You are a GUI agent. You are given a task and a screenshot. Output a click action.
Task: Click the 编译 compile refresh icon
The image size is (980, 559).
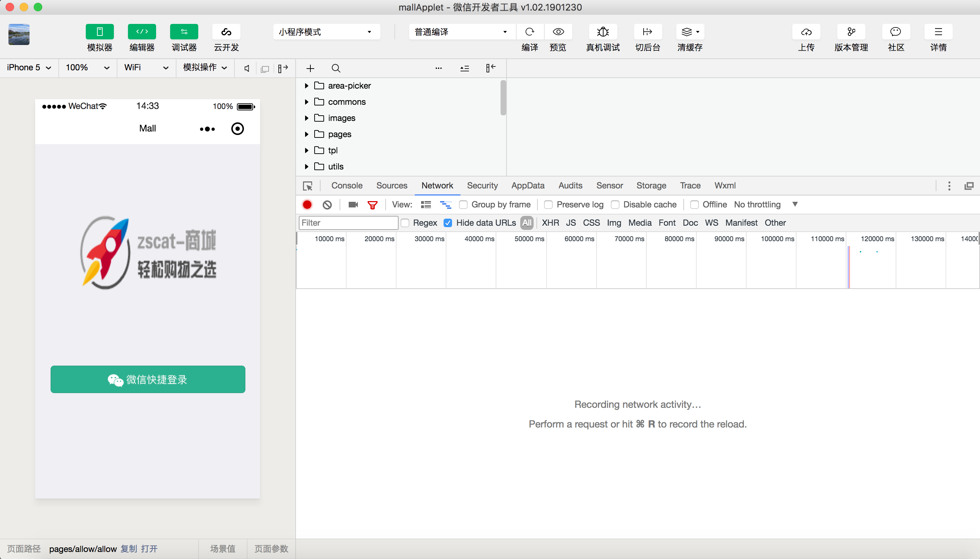pos(530,32)
